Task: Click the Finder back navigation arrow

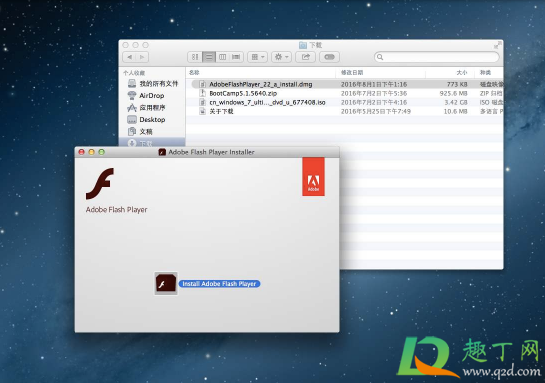Action: coord(129,57)
